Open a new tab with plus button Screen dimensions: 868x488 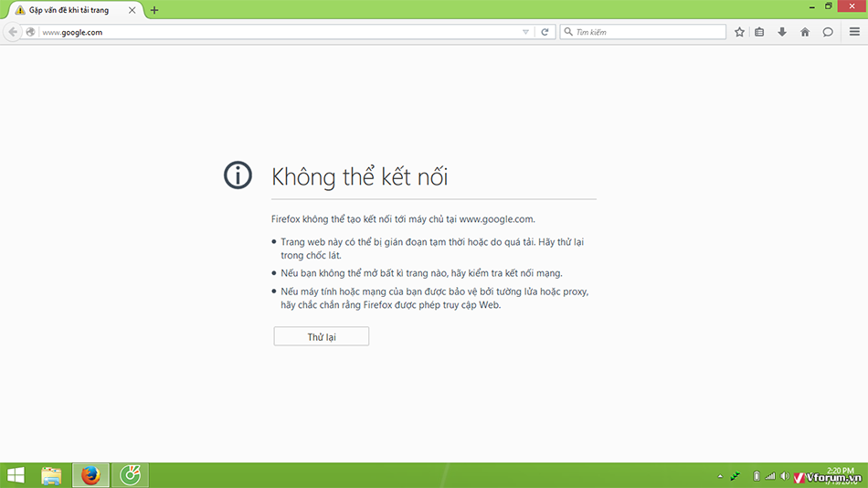click(154, 10)
